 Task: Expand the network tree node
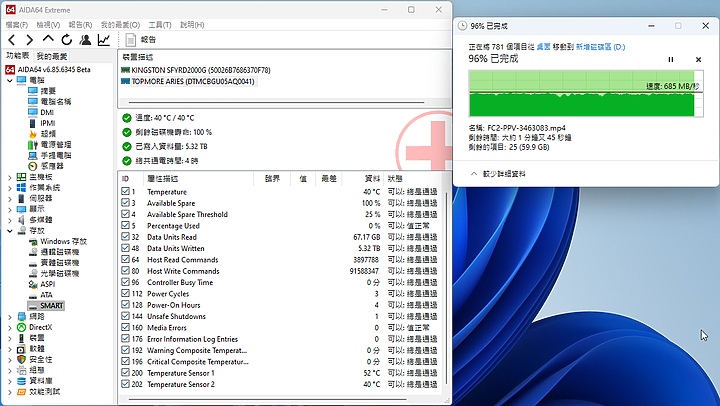(x=10, y=316)
